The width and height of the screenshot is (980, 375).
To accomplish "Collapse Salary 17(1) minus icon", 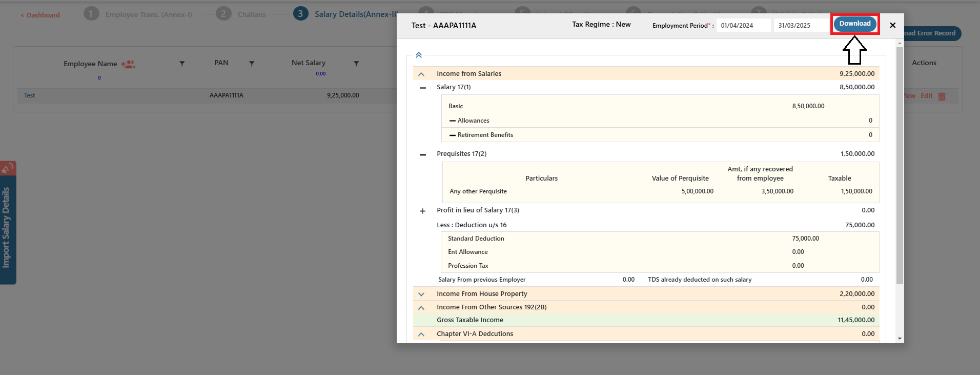I will coord(423,88).
